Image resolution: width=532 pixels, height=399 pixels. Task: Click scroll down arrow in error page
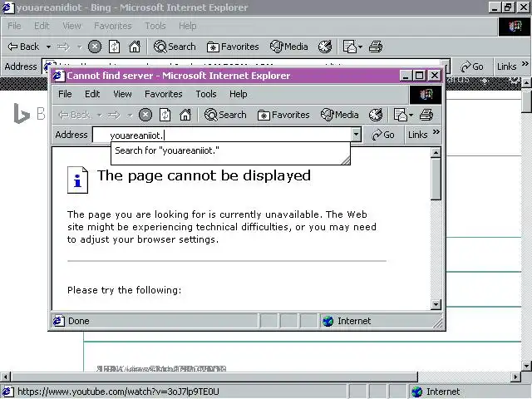(x=436, y=304)
